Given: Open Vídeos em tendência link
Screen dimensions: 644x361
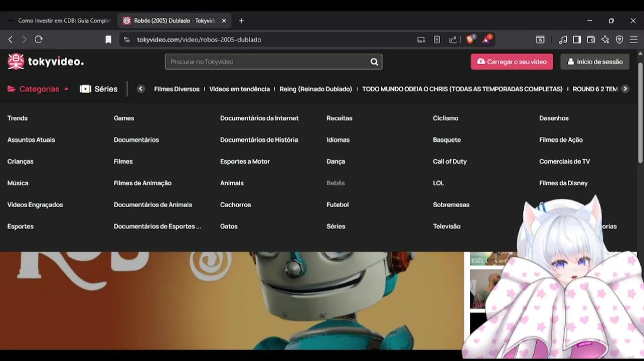Looking at the screenshot, I should coord(239,89).
